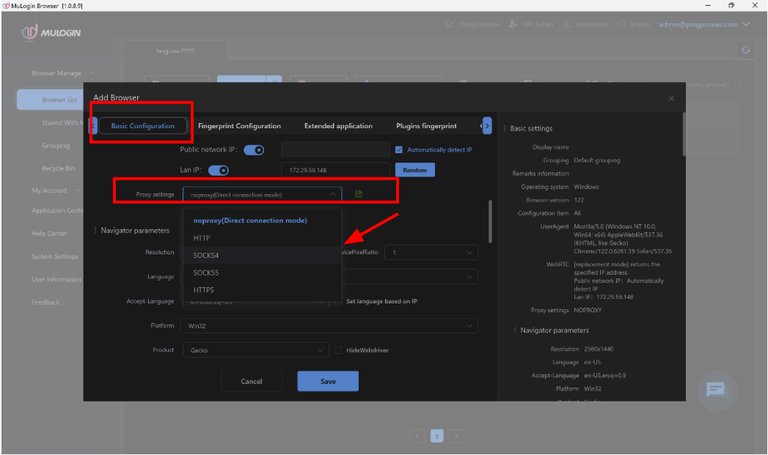Open the chat support bubble
Screen dimensions: 768x455
point(716,389)
